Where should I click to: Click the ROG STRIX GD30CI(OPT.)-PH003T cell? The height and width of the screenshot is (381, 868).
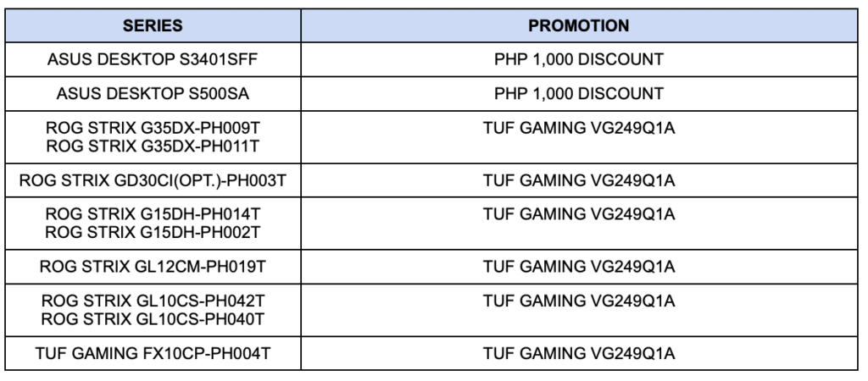click(153, 180)
